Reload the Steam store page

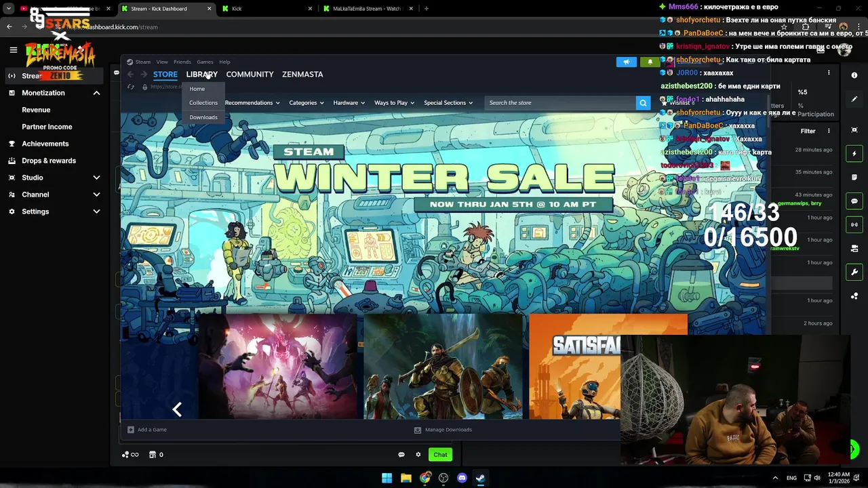[x=131, y=87]
